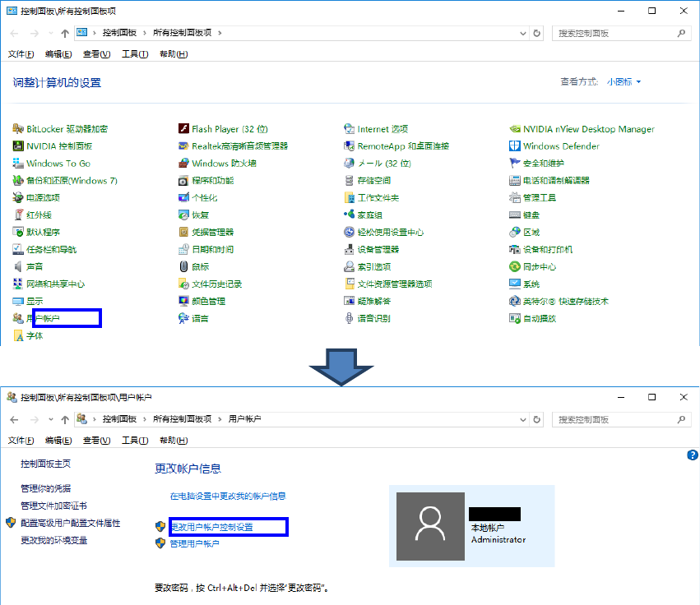Click the account avatar picture
This screenshot has height=605, width=700.
pos(430,526)
